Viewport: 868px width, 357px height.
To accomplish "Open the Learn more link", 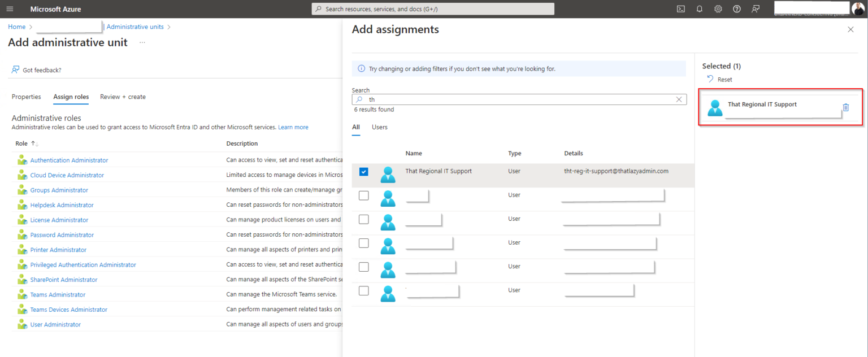I will click(x=293, y=127).
